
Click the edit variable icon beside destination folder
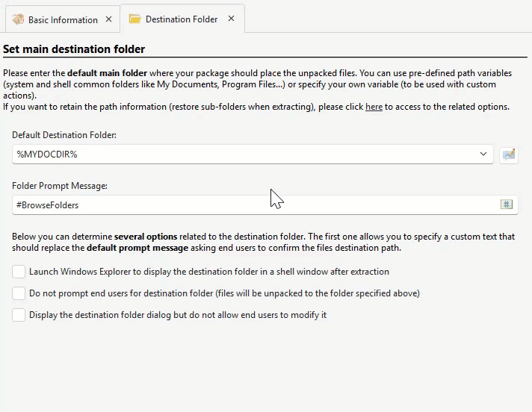pyautogui.click(x=509, y=154)
